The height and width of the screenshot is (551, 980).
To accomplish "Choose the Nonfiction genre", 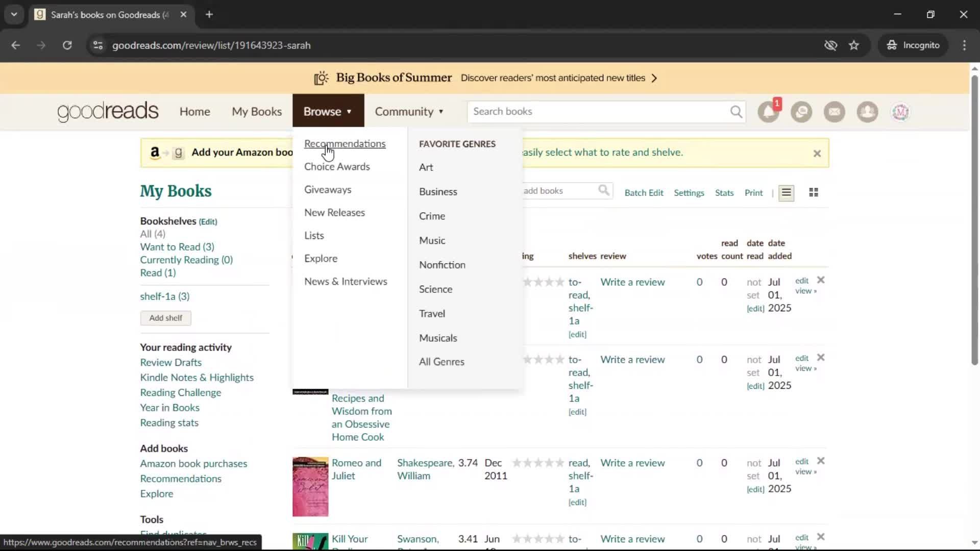I will point(442,265).
